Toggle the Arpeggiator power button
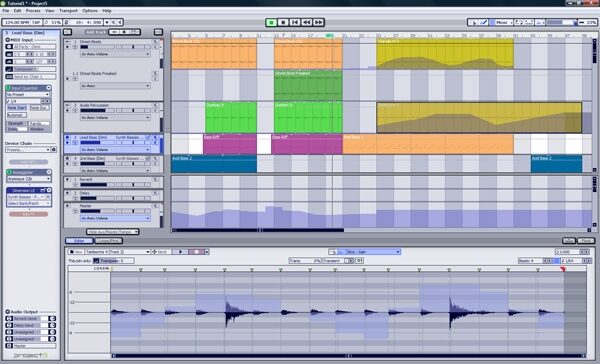 point(9,173)
